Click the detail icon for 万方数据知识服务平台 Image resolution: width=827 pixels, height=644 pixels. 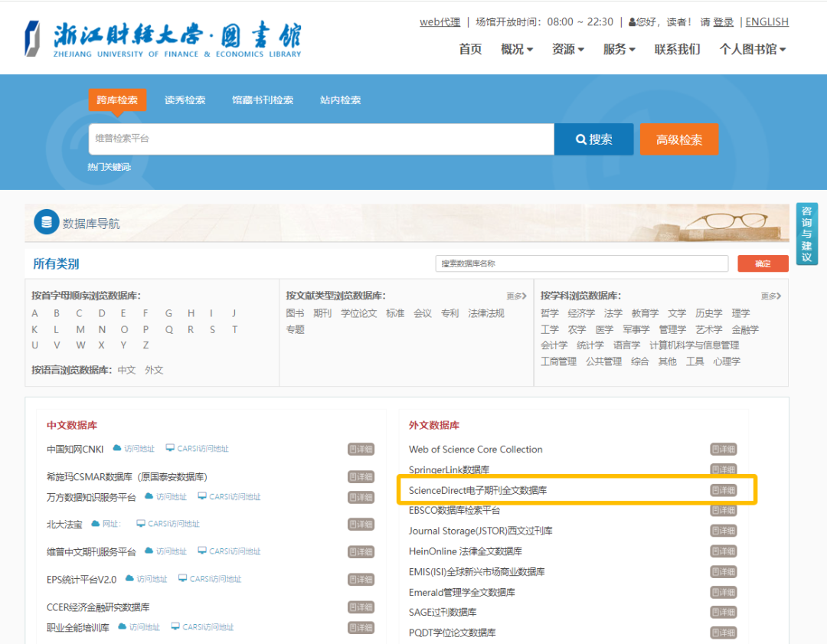tap(361, 498)
